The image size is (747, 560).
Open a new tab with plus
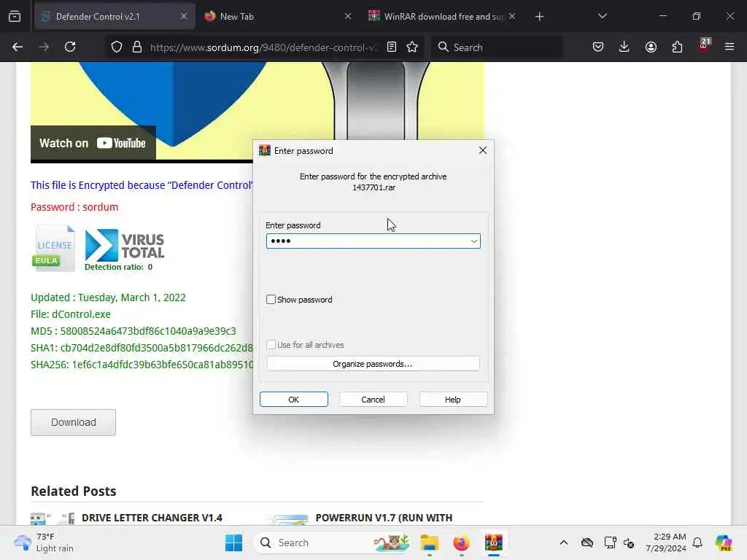coord(539,17)
